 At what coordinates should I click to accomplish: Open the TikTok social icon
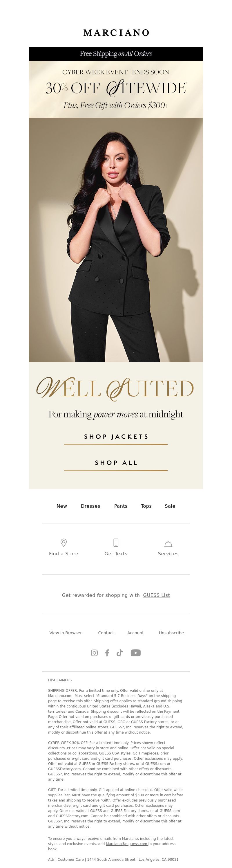(x=119, y=653)
